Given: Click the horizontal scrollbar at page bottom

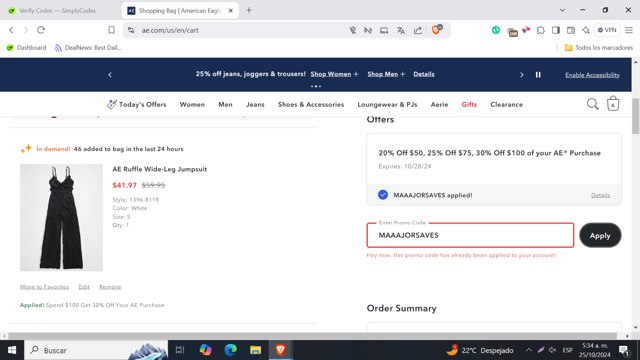Looking at the screenshot, I should click(x=313, y=336).
